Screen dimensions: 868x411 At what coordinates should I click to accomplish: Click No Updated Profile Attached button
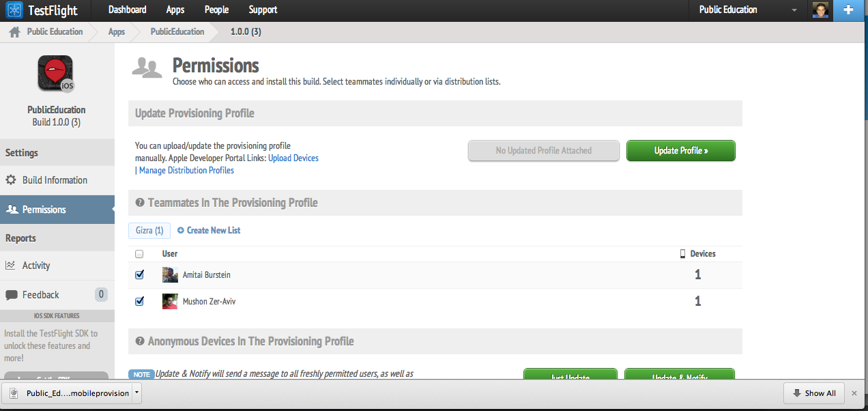[x=544, y=151]
